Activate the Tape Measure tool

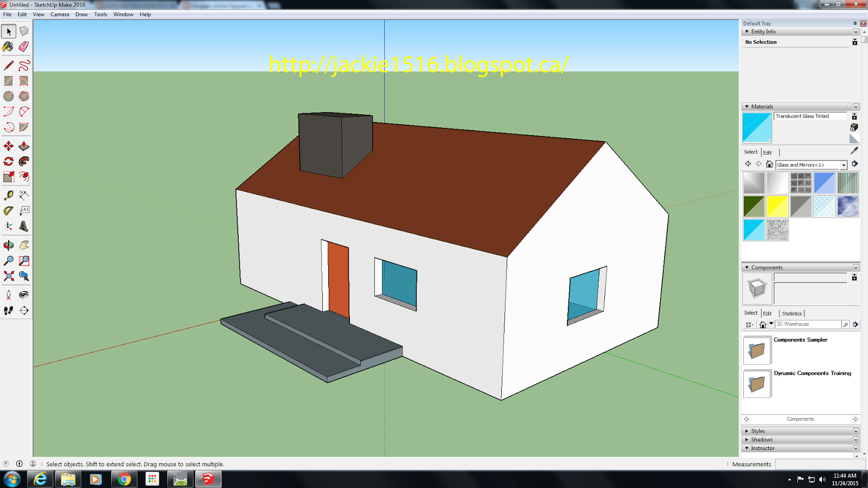point(8,195)
